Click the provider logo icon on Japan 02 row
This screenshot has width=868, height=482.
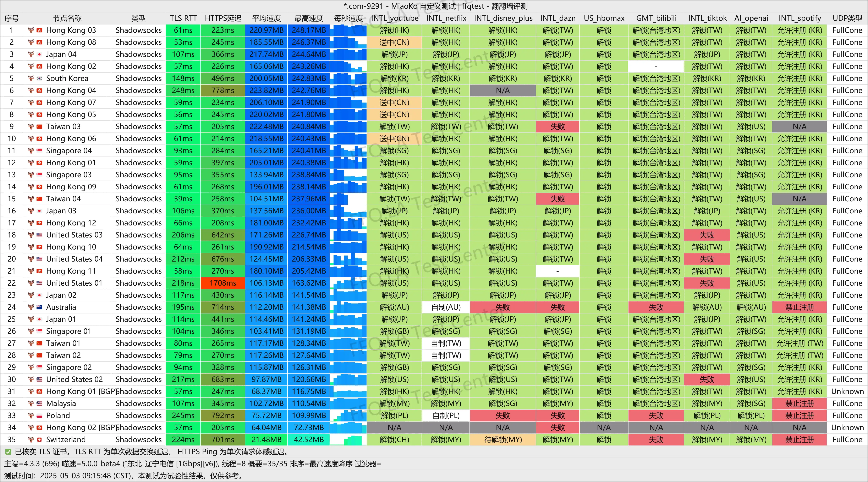31,295
